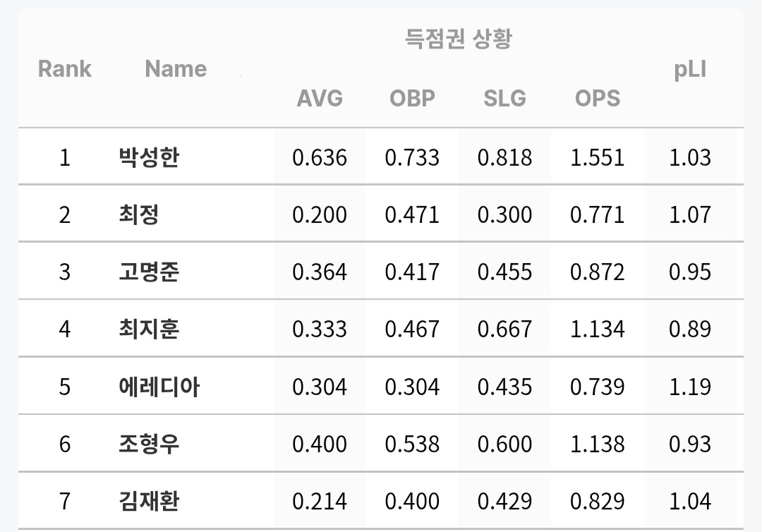Sort by the AVG column header
The image size is (762, 532).
pos(320,98)
